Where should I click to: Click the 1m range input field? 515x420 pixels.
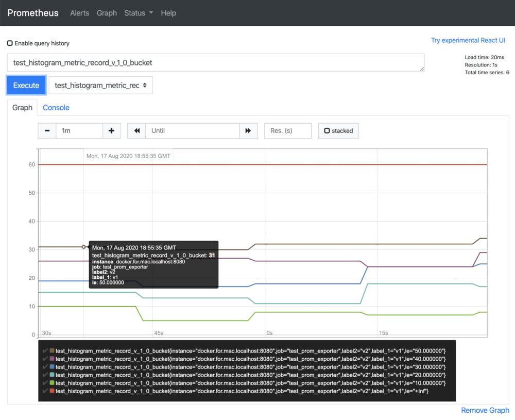pyautogui.click(x=79, y=131)
